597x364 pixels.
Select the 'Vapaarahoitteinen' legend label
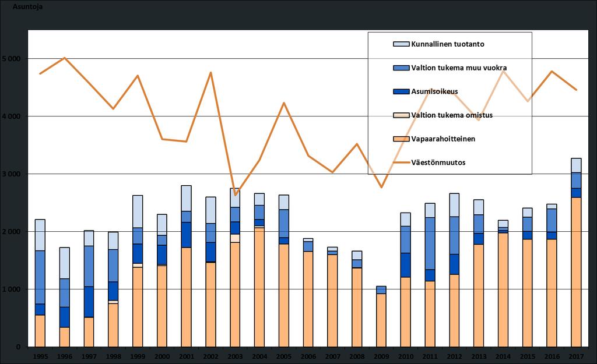click(443, 139)
